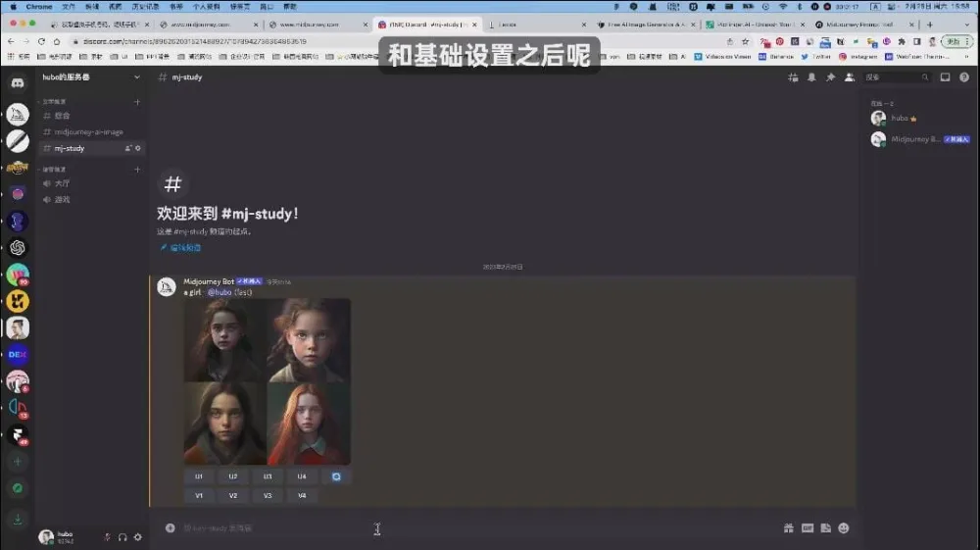Toggle headphones deafen in user panel
Image resolution: width=980 pixels, height=550 pixels.
pyautogui.click(x=122, y=536)
